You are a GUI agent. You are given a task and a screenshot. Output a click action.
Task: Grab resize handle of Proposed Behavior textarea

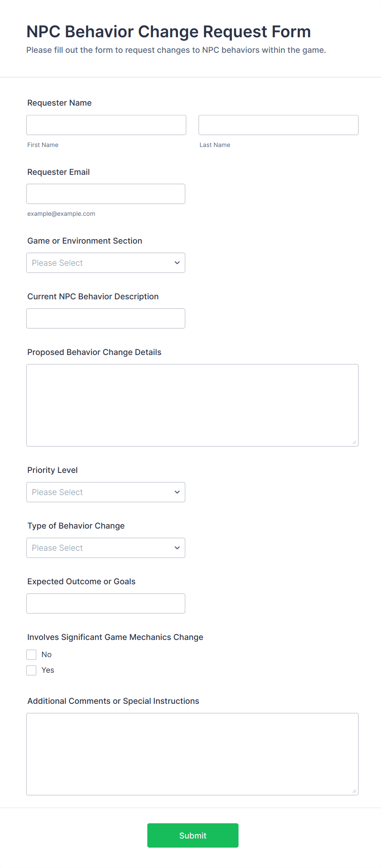[x=354, y=442]
